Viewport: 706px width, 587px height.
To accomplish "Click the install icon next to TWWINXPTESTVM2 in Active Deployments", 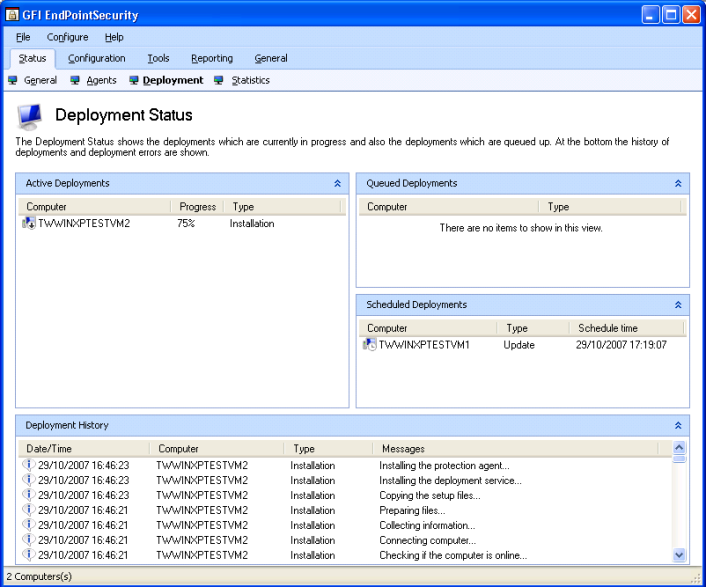I will pyautogui.click(x=29, y=223).
